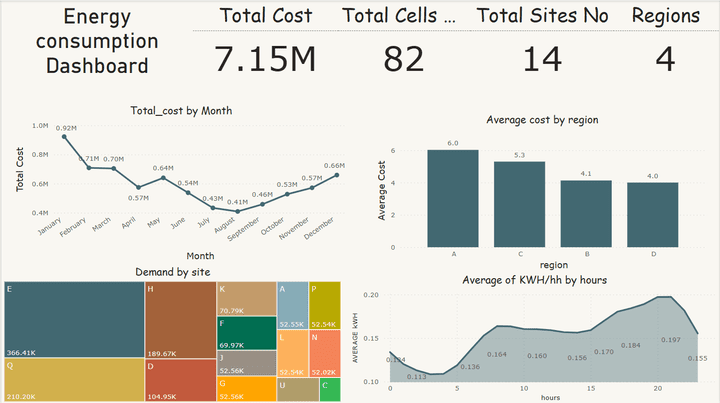Click the site Q treemap tile
The height and width of the screenshot is (403, 720).
point(74,380)
